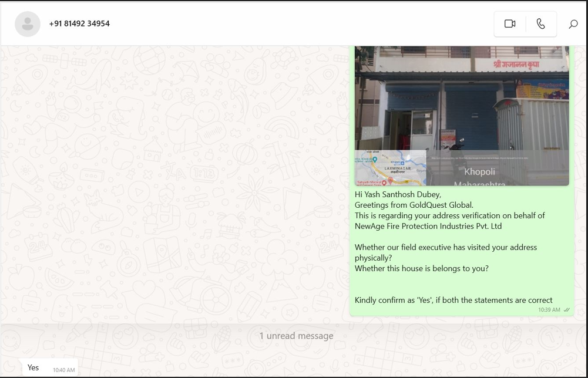Open chat search with the magnifier icon
Image resolution: width=588 pixels, height=378 pixels.
pos(573,24)
